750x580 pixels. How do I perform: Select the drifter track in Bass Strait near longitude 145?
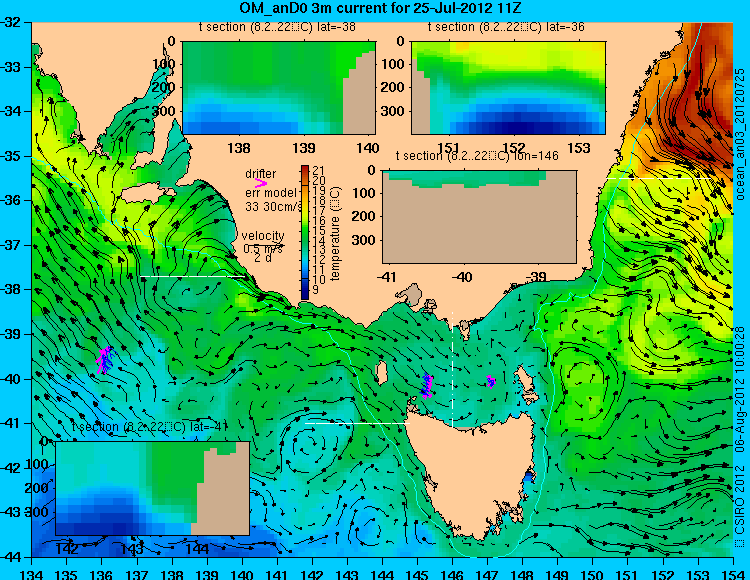coord(427,386)
